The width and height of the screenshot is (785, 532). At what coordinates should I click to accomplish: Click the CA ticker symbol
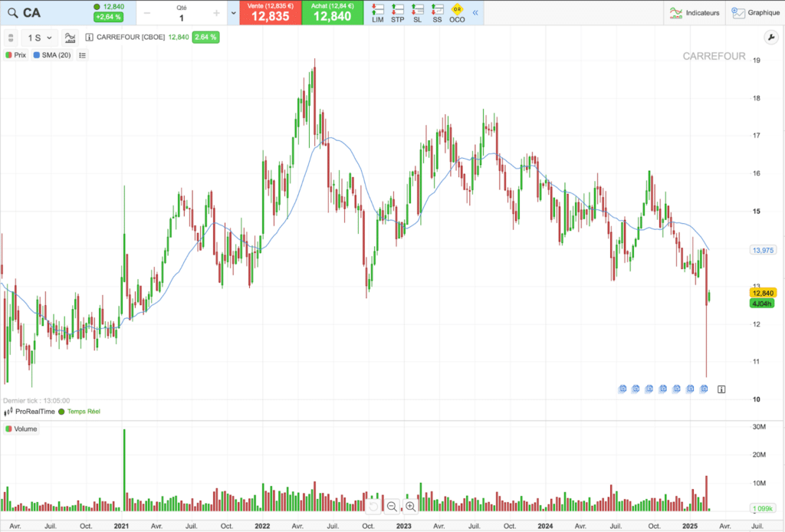pyautogui.click(x=31, y=13)
